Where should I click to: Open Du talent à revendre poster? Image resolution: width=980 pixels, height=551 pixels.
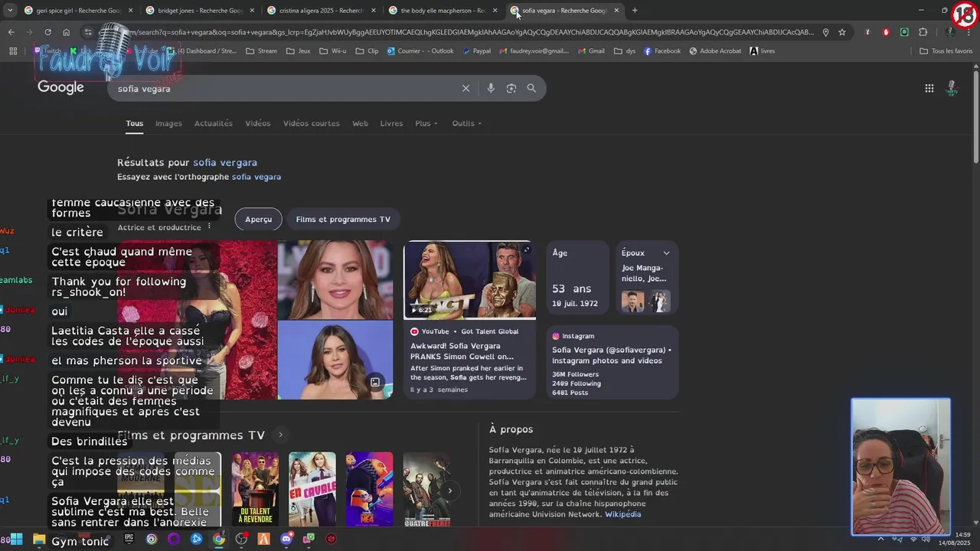click(255, 489)
